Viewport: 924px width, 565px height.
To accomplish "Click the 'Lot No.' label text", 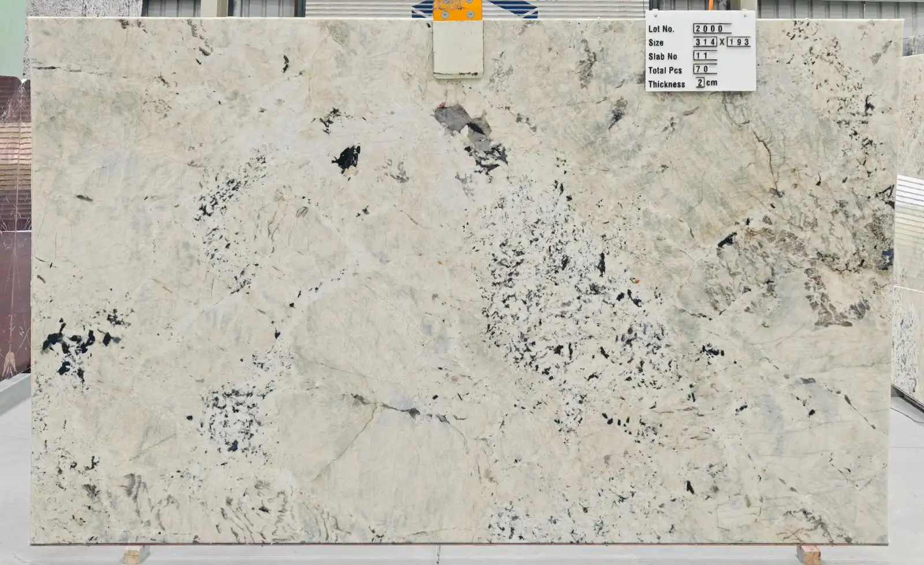I will [x=661, y=29].
